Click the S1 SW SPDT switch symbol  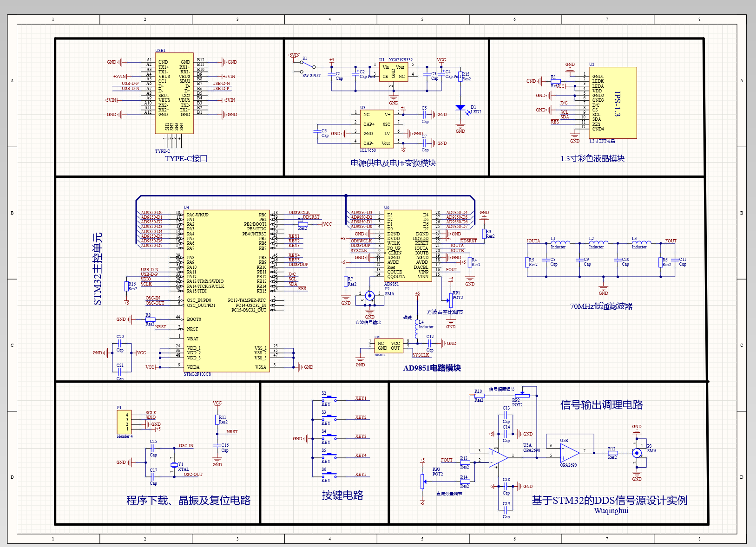tap(309, 67)
